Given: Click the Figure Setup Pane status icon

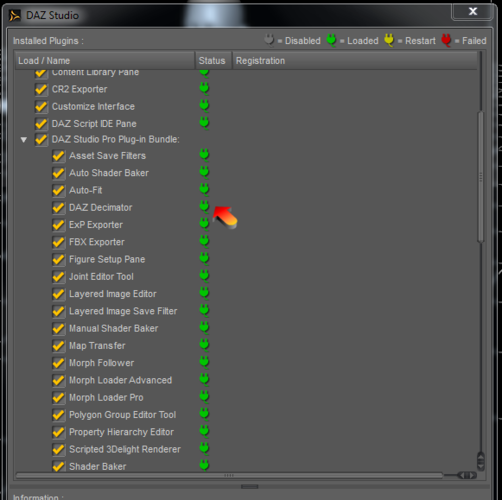Looking at the screenshot, I should [x=204, y=259].
